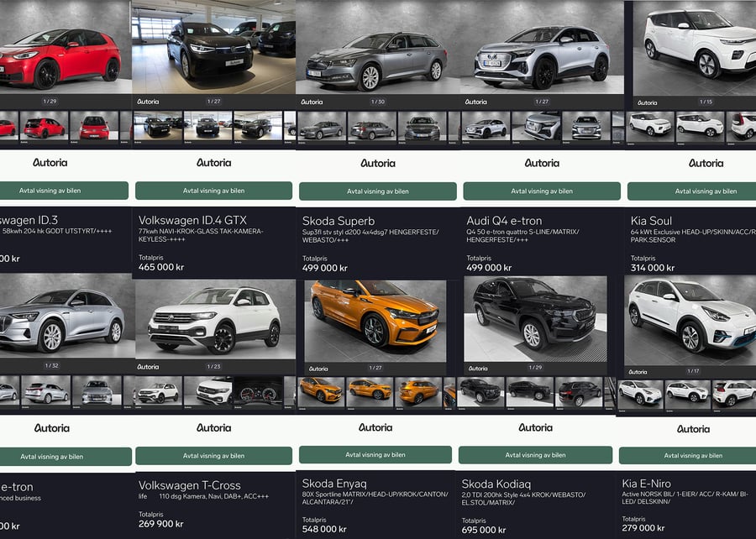The height and width of the screenshot is (539, 756).
Task: Click the Autoria logo above Volkswagen T-Cross button
Action: (x=213, y=427)
